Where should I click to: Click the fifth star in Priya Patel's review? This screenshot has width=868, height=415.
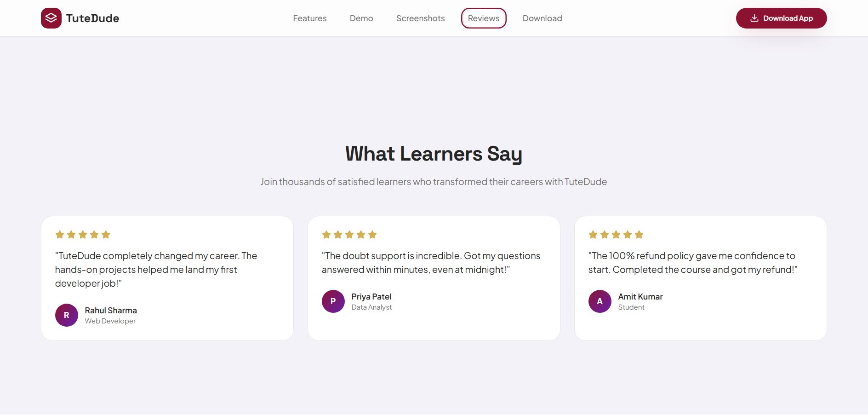pyautogui.click(x=372, y=235)
